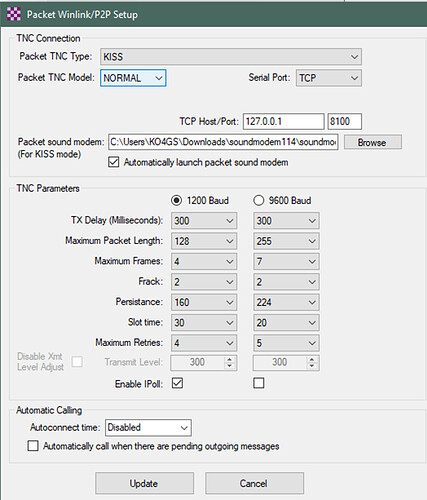Click the Update button
Viewport: 427px width, 500px height.
pyautogui.click(x=144, y=483)
